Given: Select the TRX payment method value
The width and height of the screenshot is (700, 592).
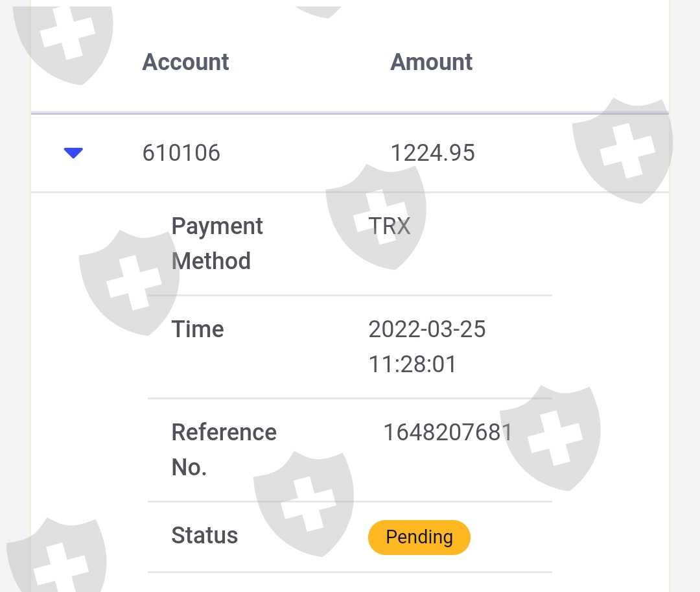Looking at the screenshot, I should pos(390,226).
